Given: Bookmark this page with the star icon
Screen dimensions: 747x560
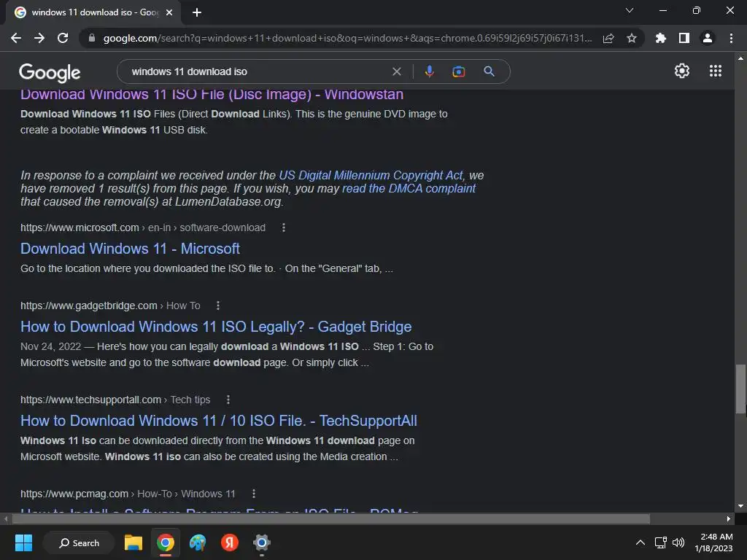Looking at the screenshot, I should (x=632, y=38).
